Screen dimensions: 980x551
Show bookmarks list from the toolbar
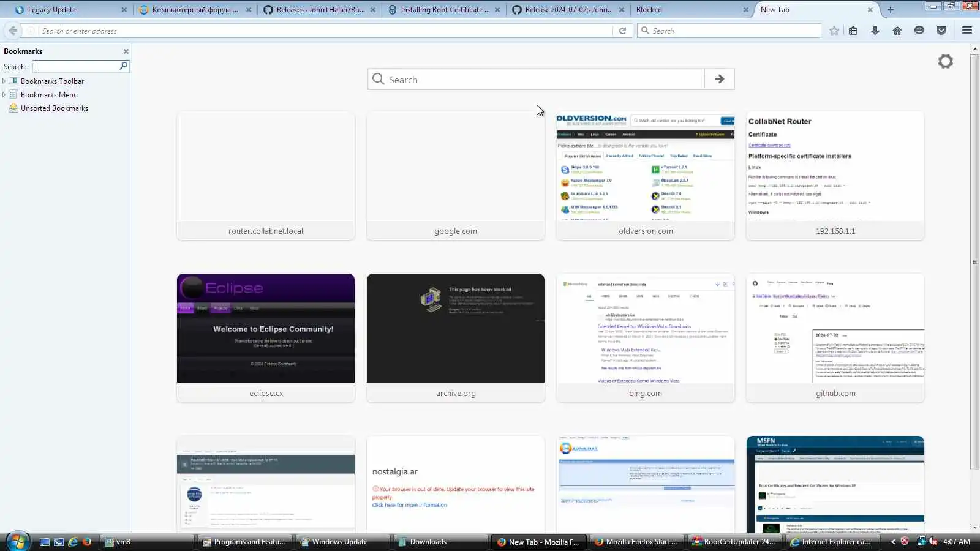[x=853, y=31]
